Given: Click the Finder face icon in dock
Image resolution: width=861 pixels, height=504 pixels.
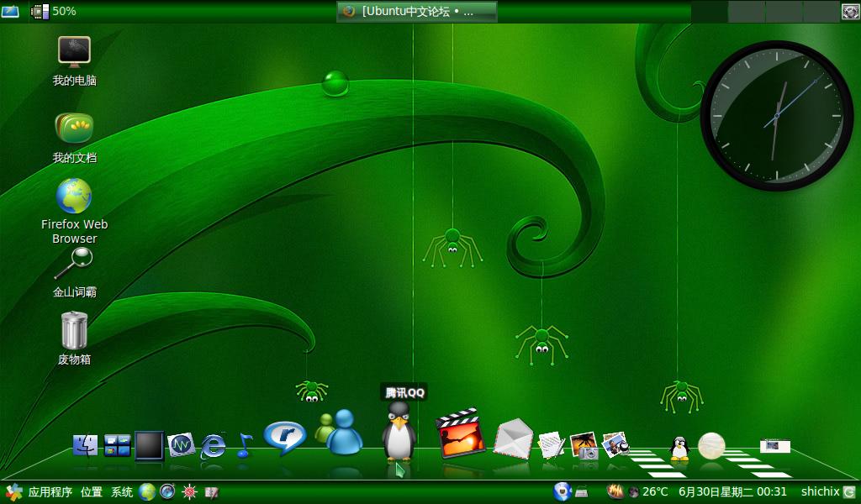Looking at the screenshot, I should click(85, 445).
